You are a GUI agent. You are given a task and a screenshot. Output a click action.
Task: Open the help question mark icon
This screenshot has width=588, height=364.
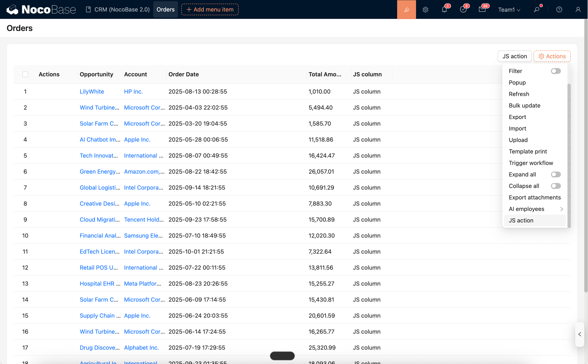pyautogui.click(x=559, y=10)
